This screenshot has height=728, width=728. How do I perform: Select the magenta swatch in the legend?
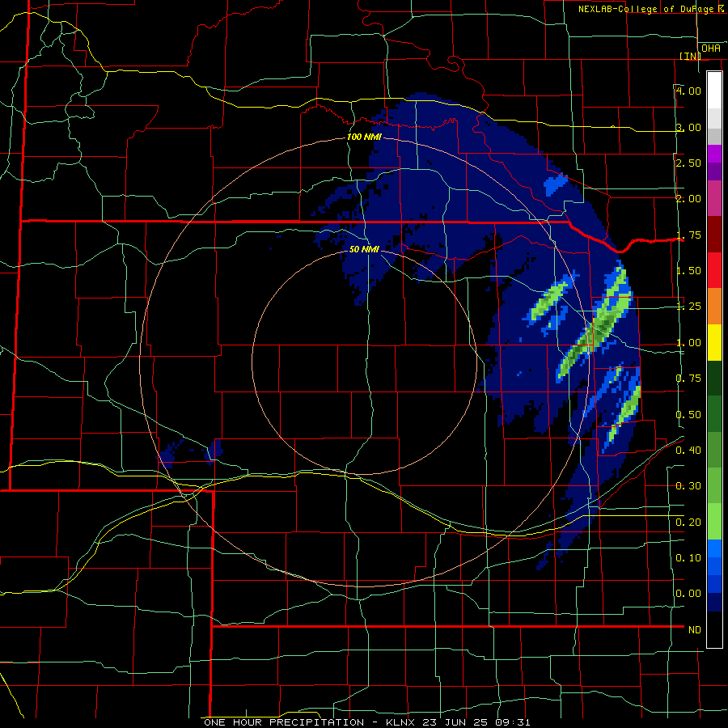714,154
